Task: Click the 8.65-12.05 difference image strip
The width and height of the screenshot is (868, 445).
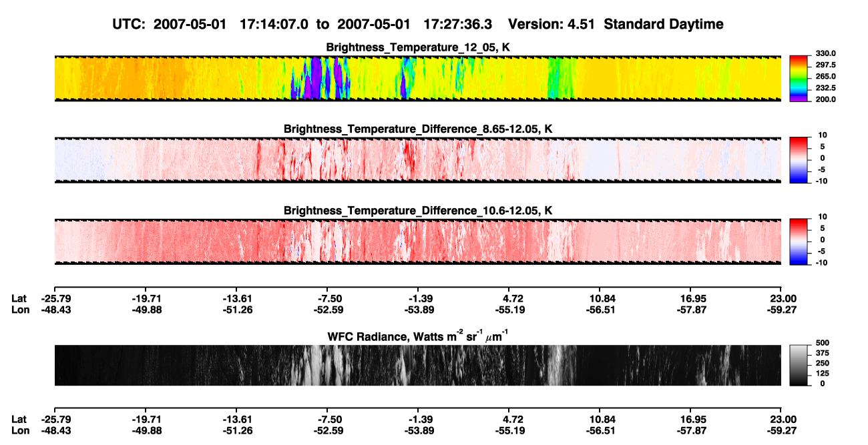Action: point(417,160)
